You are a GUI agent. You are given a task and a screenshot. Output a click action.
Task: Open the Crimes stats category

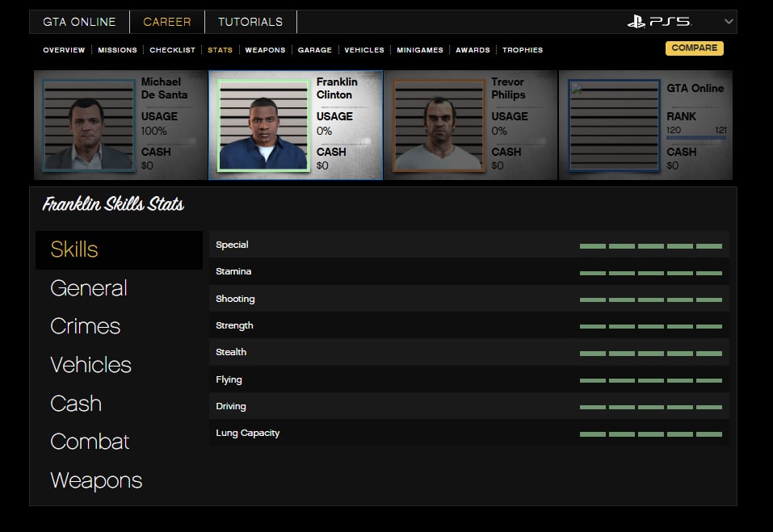pos(86,326)
